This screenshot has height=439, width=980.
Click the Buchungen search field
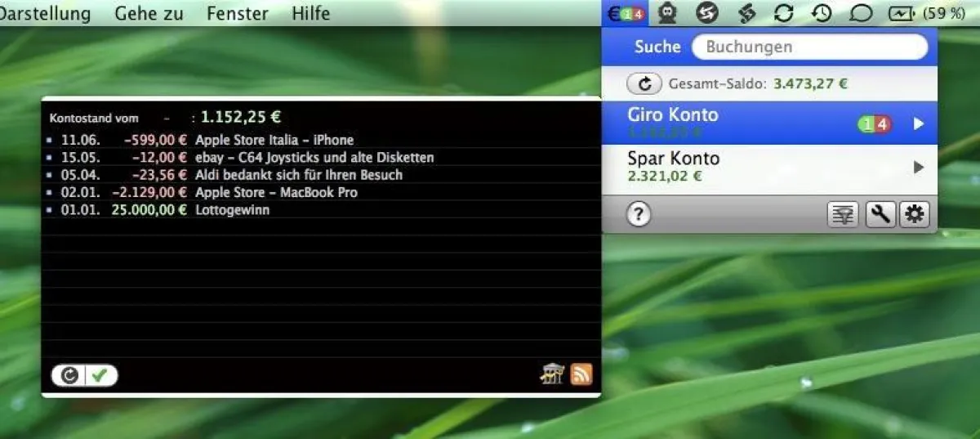(x=809, y=47)
